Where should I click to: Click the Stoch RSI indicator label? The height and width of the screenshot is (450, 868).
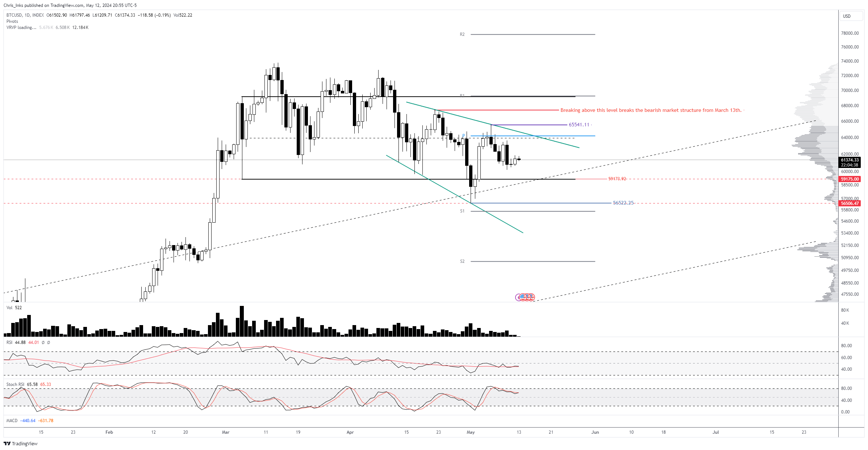[15, 384]
